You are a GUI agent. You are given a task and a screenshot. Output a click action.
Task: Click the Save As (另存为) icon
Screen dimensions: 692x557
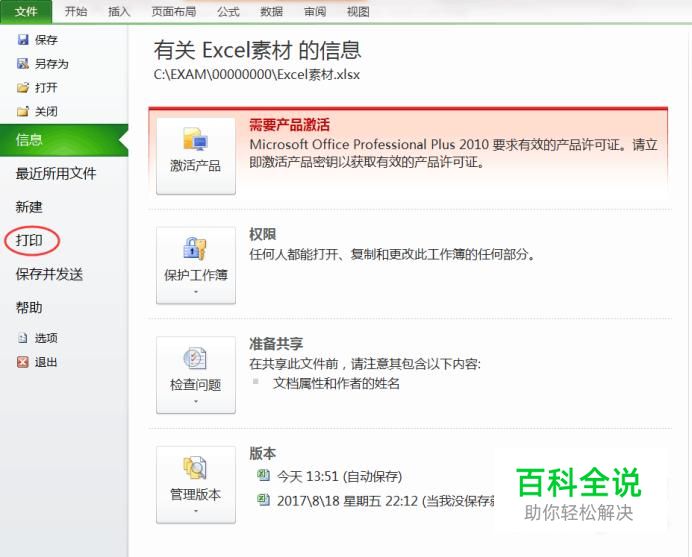(23, 64)
